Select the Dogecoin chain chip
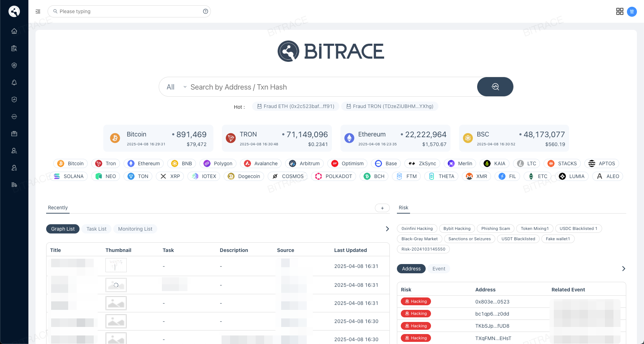Image resolution: width=644 pixels, height=344 pixels. 244,176
